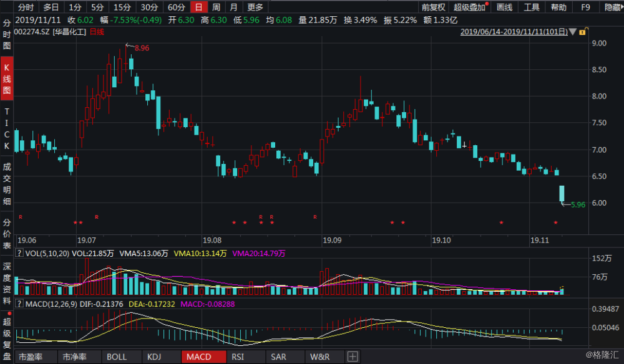
Task: Click the date range 2019/06/14-2019/11/11(101日) link
Action: (x=514, y=32)
